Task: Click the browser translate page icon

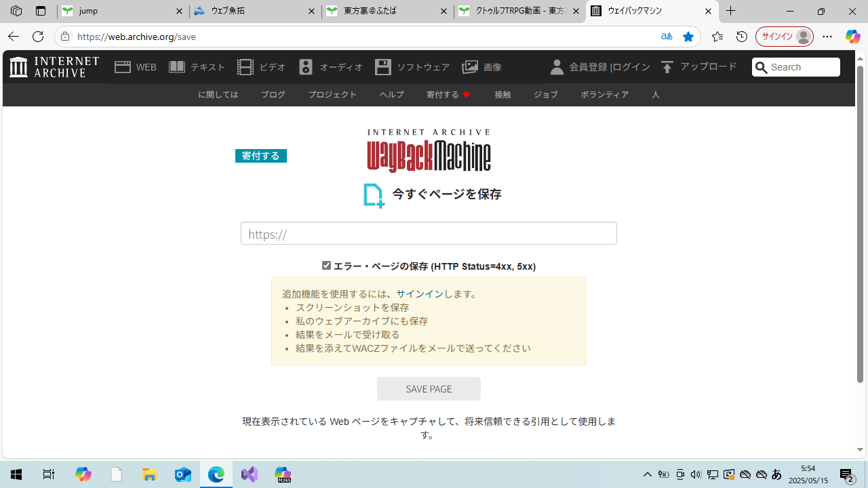Action: pos(667,37)
